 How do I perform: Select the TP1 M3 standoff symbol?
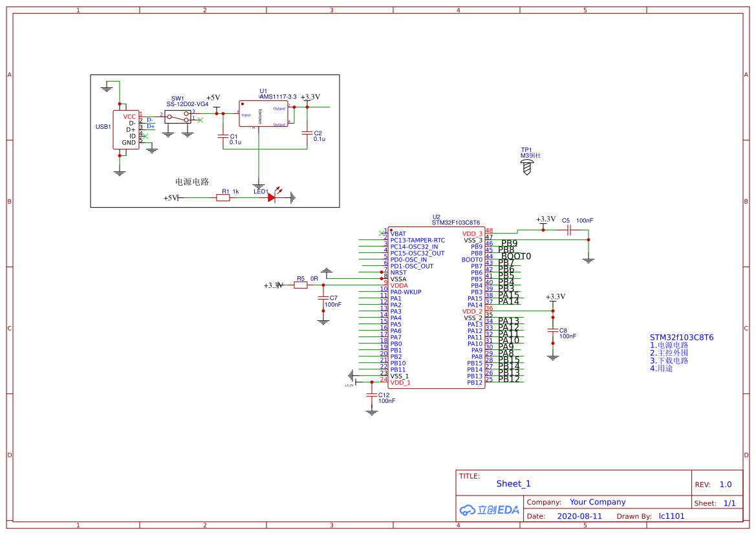point(527,167)
